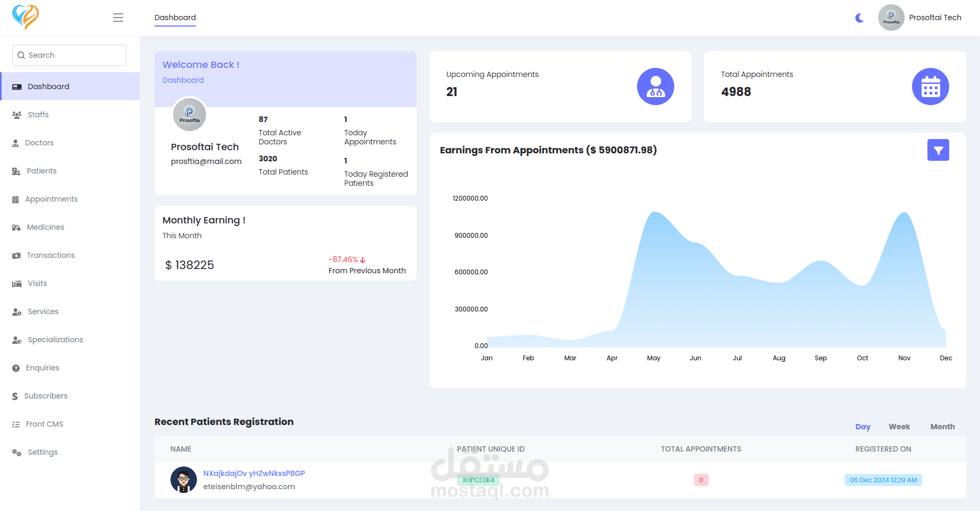
Task: Click the Total Appointments calendar icon
Action: (x=931, y=86)
